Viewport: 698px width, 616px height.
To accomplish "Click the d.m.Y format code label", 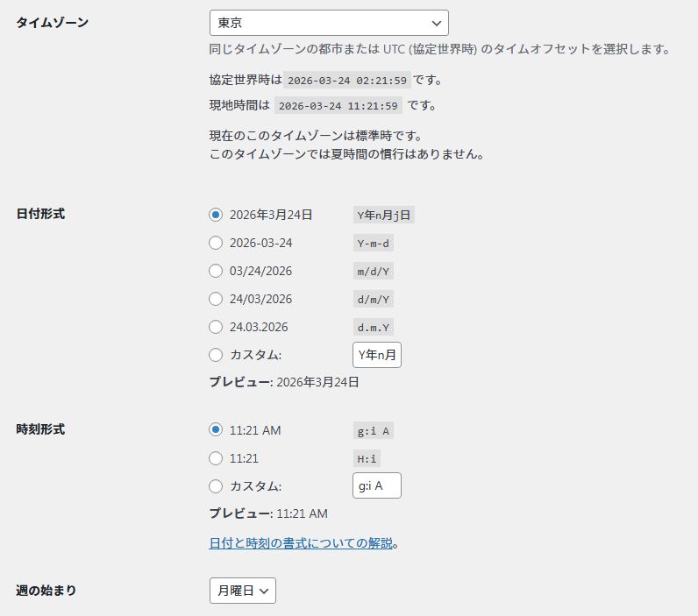I will [374, 328].
